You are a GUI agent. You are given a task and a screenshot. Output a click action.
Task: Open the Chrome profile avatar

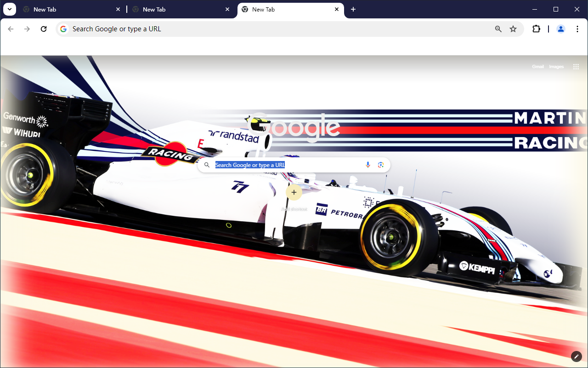pyautogui.click(x=561, y=29)
